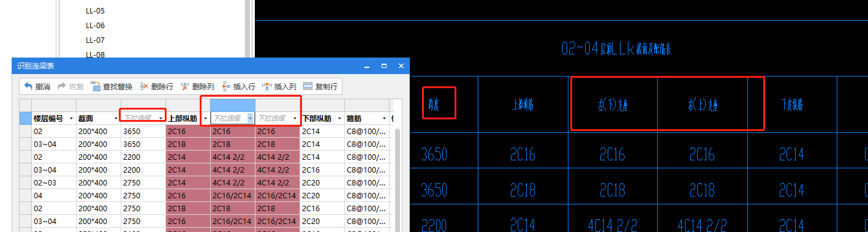Click the 2C20 cell in the 02~03 row
This screenshot has height=232, width=868.
pyautogui.click(x=322, y=182)
